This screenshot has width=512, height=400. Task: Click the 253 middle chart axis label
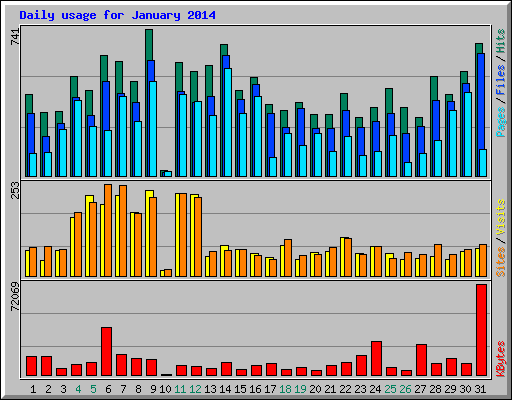(15, 190)
